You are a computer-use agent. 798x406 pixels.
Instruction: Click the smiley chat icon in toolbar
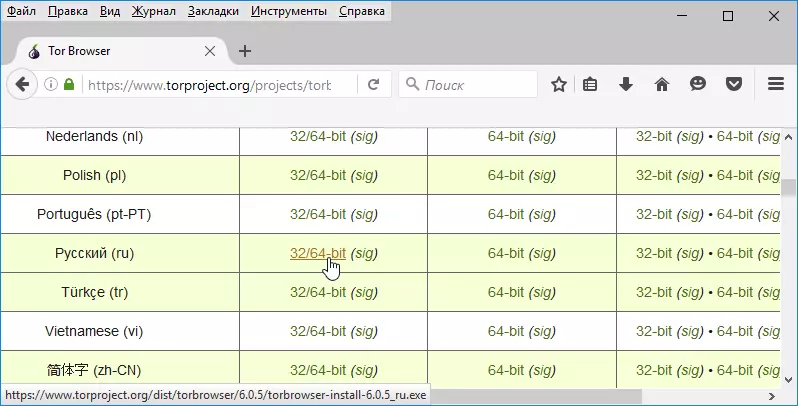point(698,85)
